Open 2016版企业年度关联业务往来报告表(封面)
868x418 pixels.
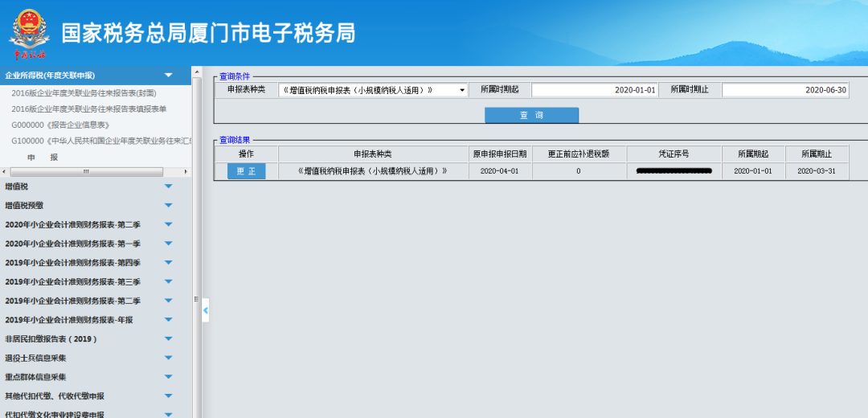[84, 93]
